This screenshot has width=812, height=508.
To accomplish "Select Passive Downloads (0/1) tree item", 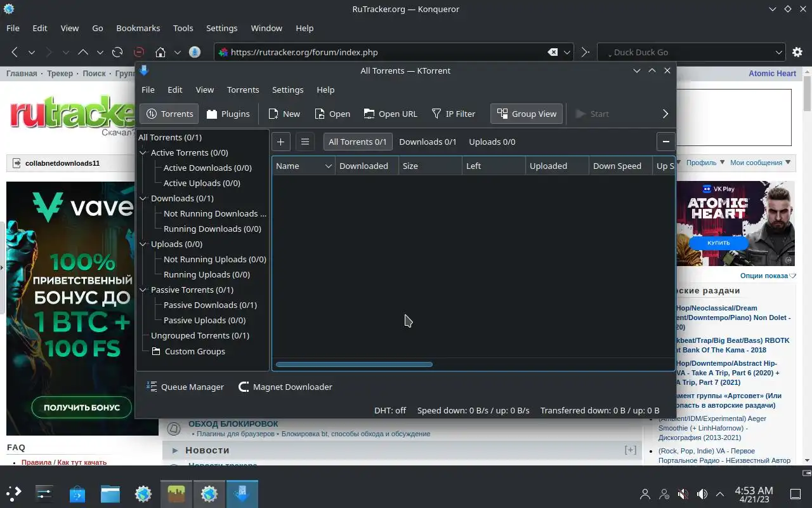I will tap(210, 305).
